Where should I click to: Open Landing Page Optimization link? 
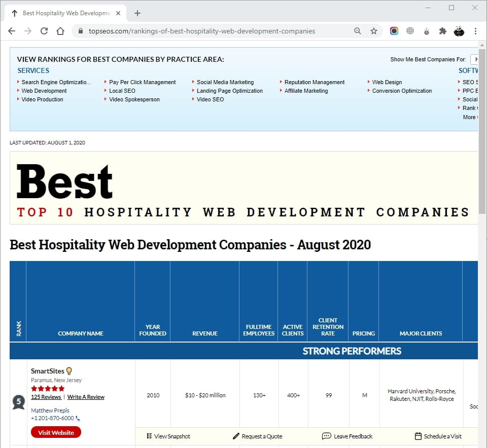tap(229, 91)
